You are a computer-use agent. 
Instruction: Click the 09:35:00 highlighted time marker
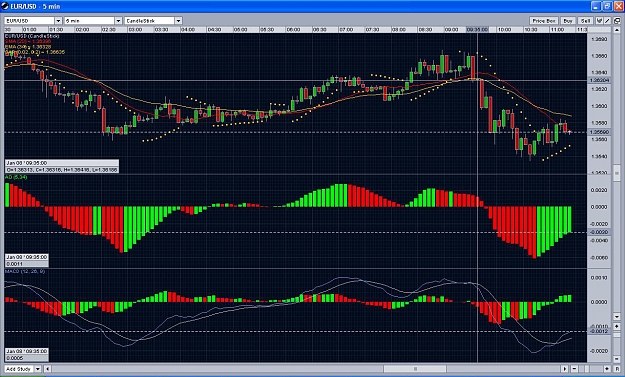click(477, 29)
